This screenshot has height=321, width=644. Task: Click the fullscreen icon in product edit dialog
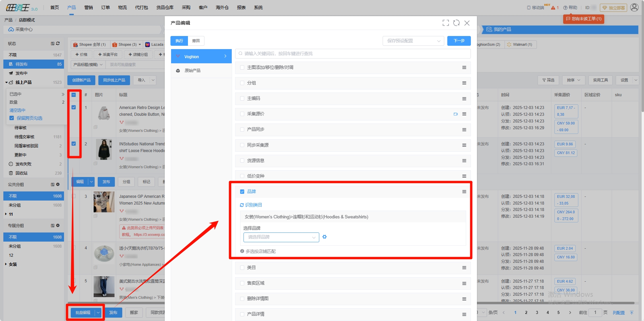[x=446, y=23]
